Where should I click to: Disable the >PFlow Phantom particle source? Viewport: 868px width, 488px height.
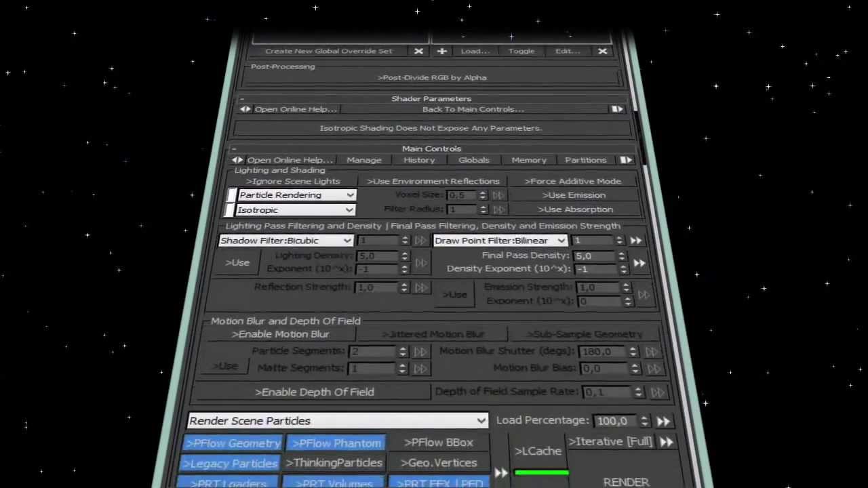point(336,443)
